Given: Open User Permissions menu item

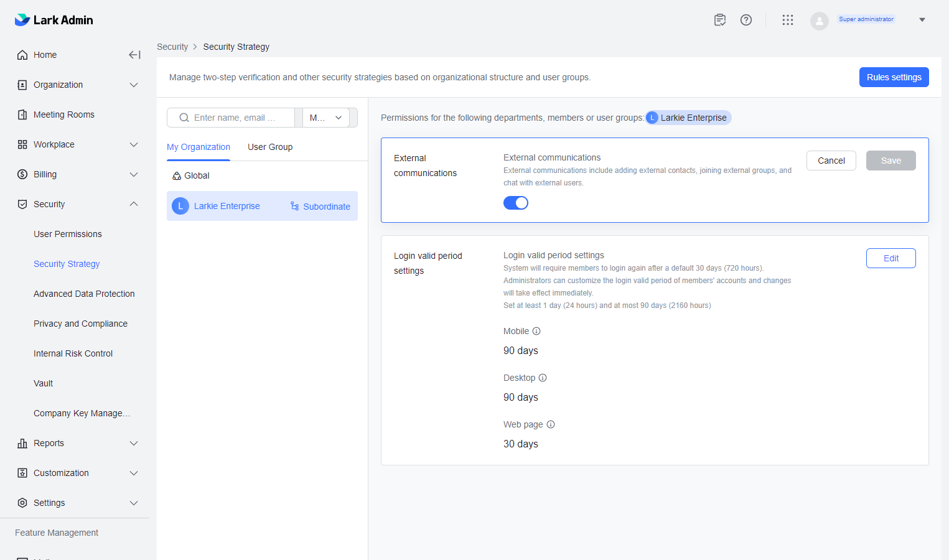Looking at the screenshot, I should click(x=68, y=234).
